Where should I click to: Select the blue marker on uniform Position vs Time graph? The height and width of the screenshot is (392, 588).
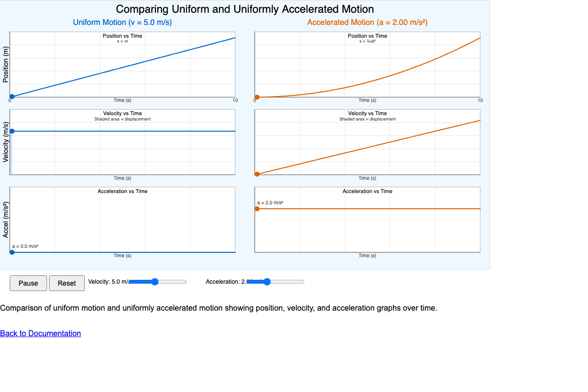pos(12,96)
